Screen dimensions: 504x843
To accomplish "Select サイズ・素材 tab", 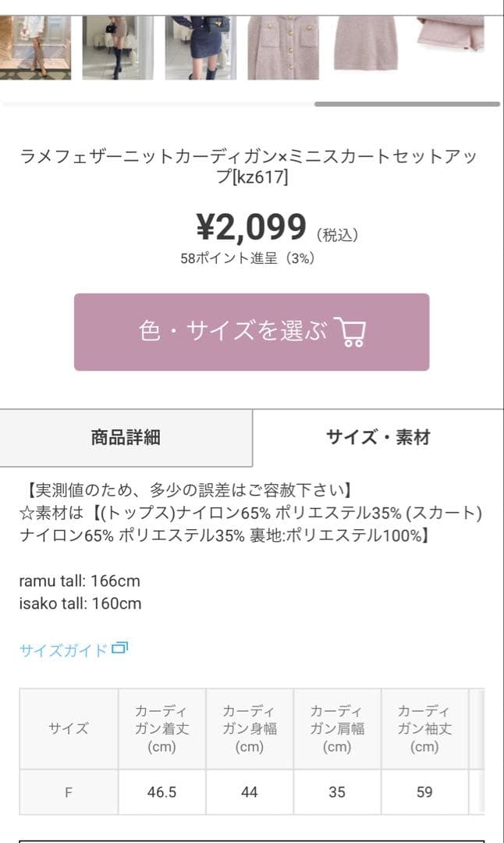I will click(x=378, y=438).
